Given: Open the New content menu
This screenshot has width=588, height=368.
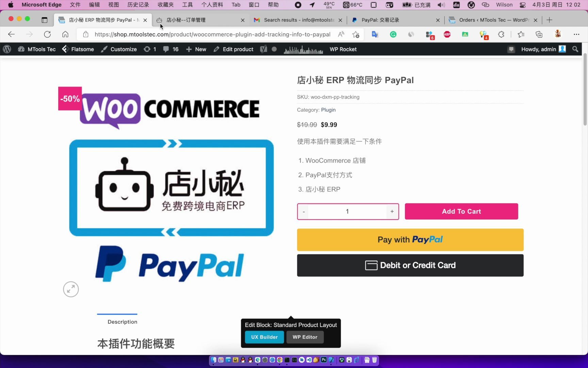Looking at the screenshot, I should 196,49.
